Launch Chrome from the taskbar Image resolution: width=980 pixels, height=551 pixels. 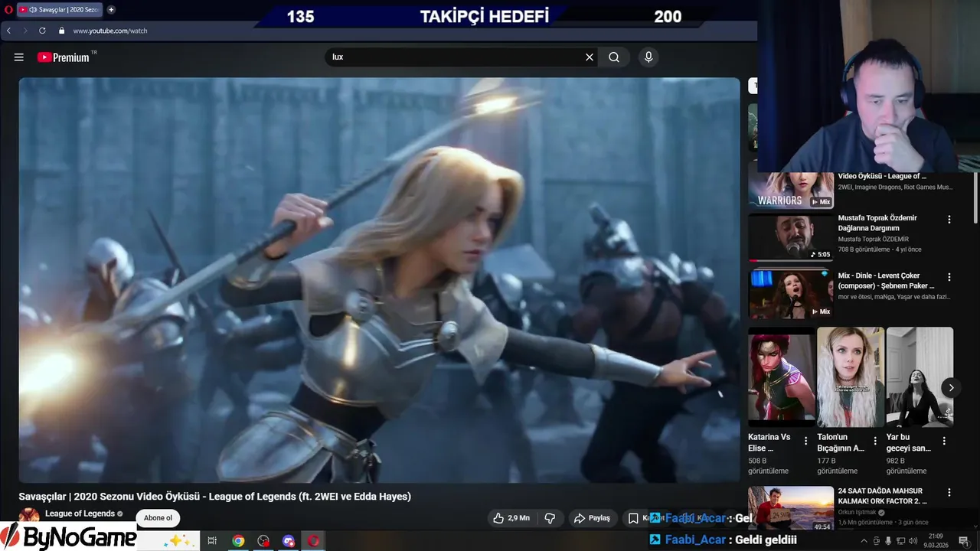pos(238,541)
